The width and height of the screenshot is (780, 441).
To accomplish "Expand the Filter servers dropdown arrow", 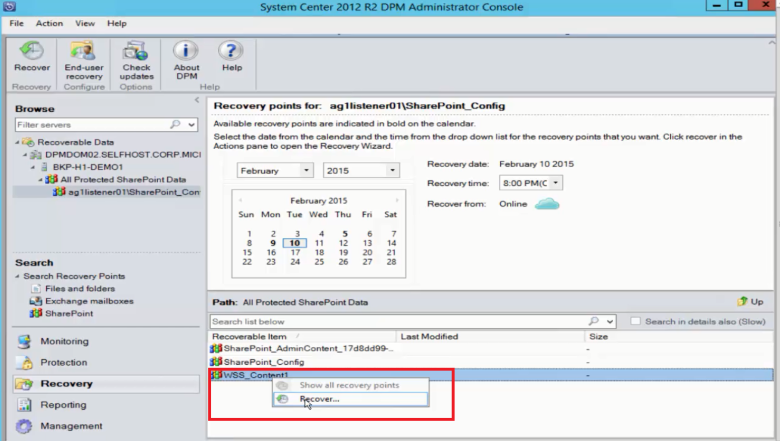I will pos(192,125).
